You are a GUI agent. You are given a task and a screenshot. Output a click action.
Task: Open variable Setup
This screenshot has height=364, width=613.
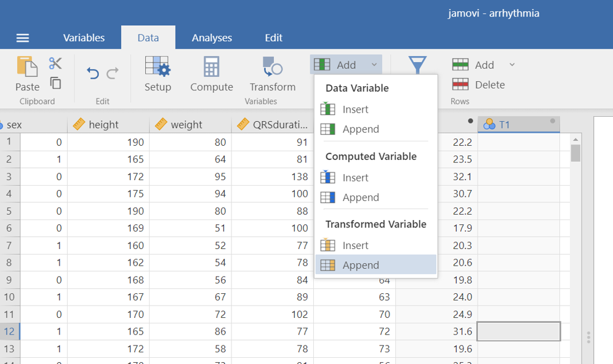[158, 74]
